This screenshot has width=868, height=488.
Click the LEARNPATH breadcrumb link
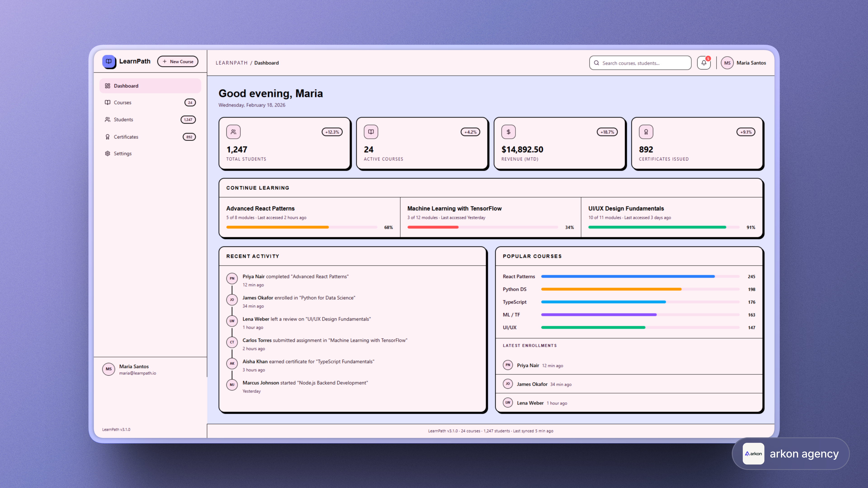pos(231,63)
